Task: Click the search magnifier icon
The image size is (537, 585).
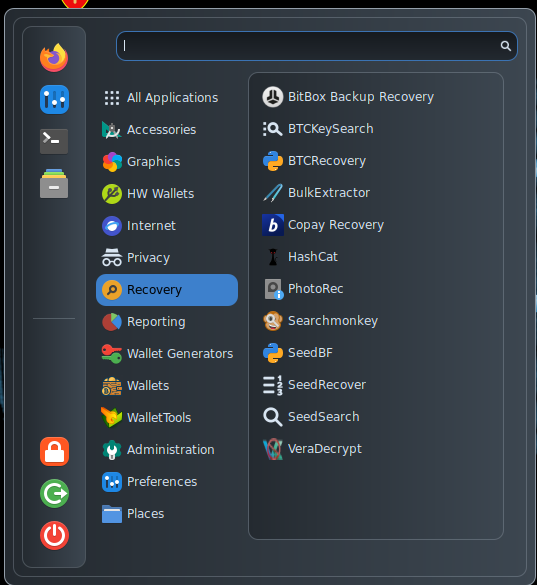Action: pyautogui.click(x=506, y=46)
